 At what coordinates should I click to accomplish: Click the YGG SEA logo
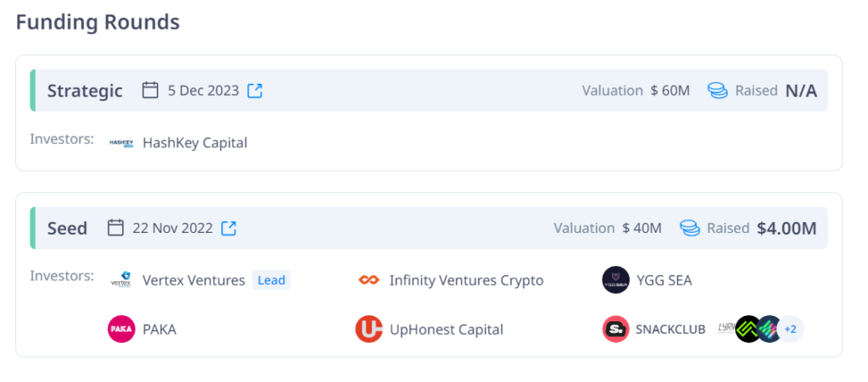615,280
